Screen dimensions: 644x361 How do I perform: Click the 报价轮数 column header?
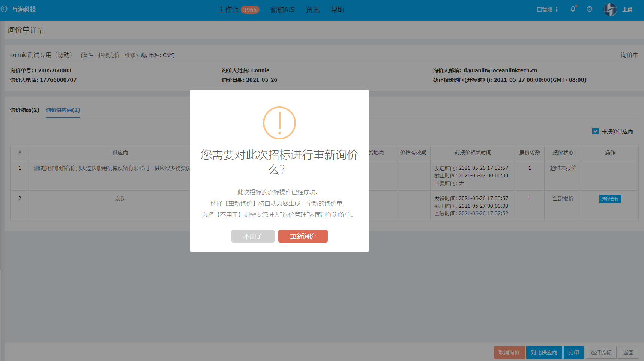tap(530, 153)
